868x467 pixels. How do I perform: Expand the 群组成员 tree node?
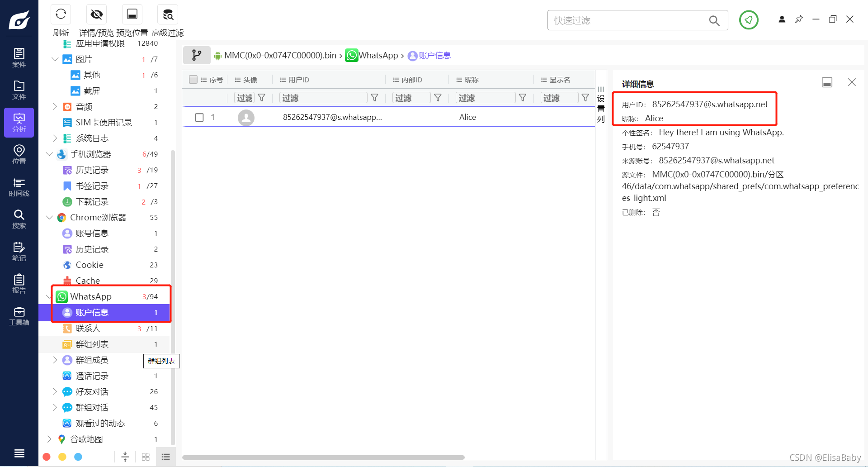point(55,360)
